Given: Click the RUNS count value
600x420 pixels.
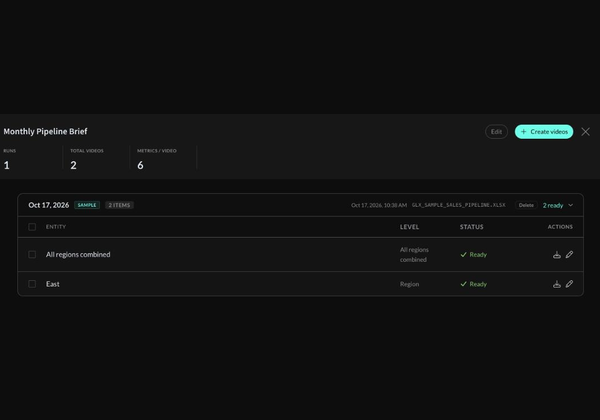Looking at the screenshot, I should [7, 165].
